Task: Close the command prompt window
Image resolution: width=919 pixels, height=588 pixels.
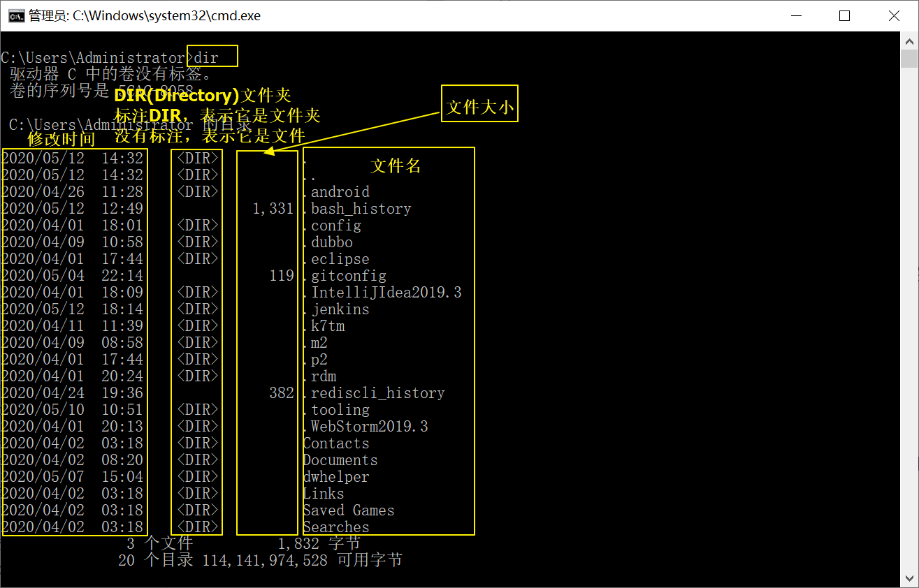Action: pyautogui.click(x=894, y=15)
